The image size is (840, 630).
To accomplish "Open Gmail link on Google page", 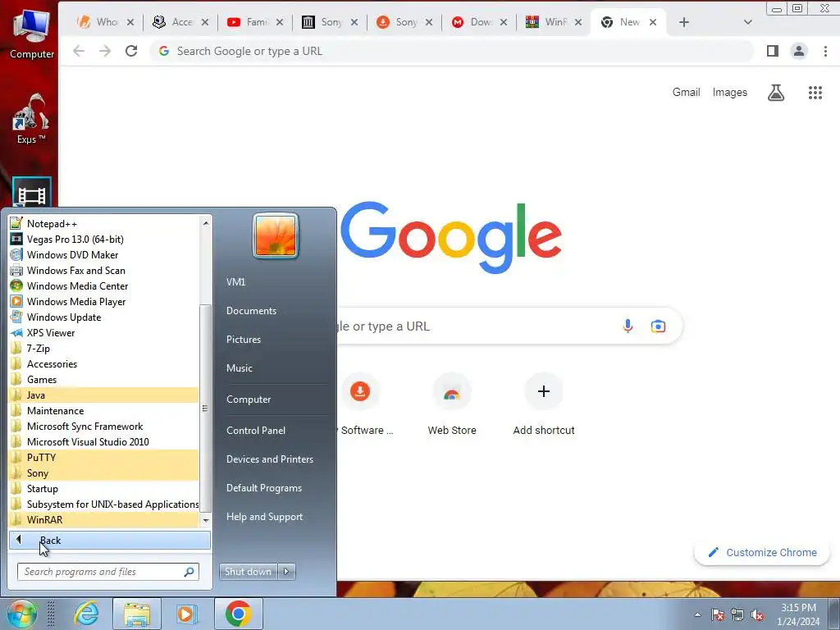I will coord(687,92).
